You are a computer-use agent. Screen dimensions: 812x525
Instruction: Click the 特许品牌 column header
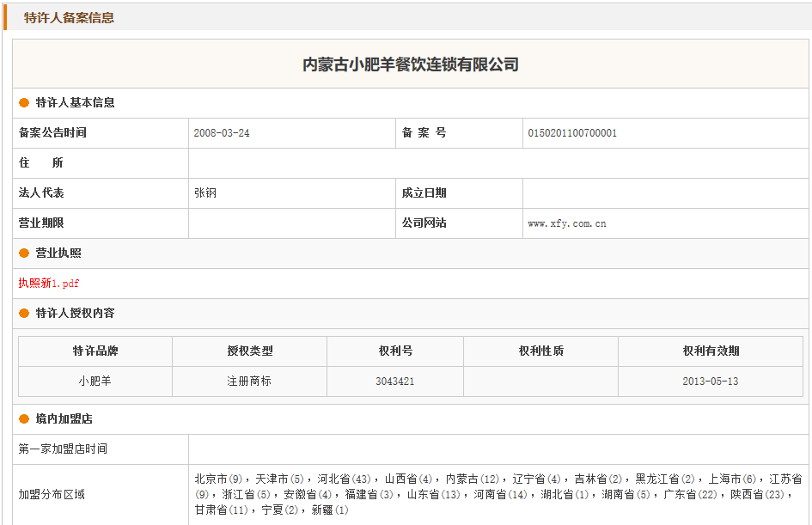pos(95,351)
